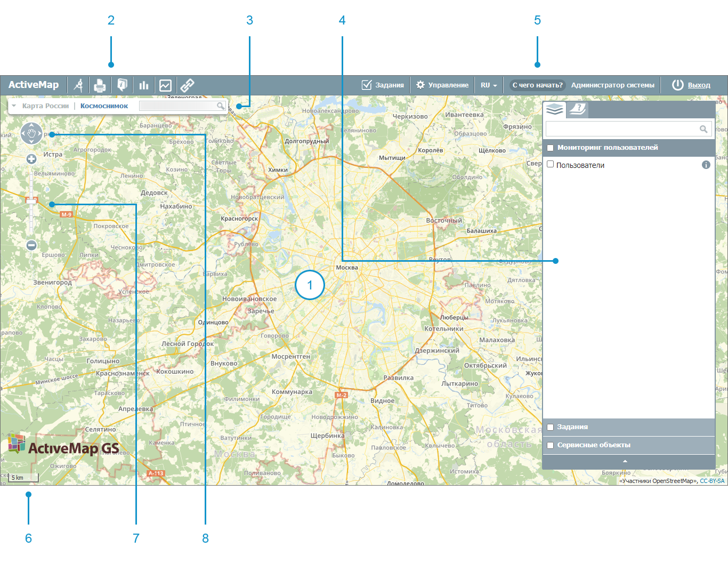Open the Задания menu
The height and width of the screenshot is (564, 728).
pos(383,85)
